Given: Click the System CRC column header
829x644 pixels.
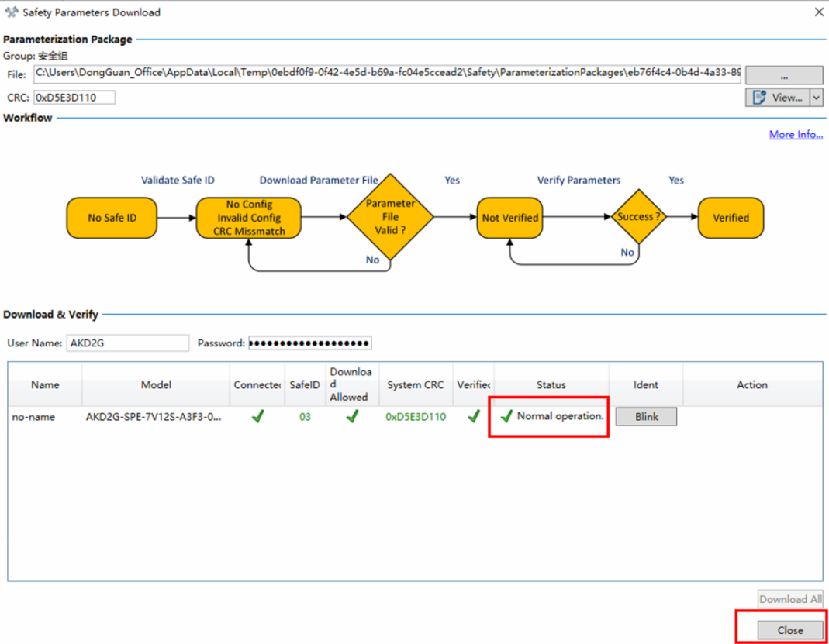Looking at the screenshot, I should pos(416,384).
